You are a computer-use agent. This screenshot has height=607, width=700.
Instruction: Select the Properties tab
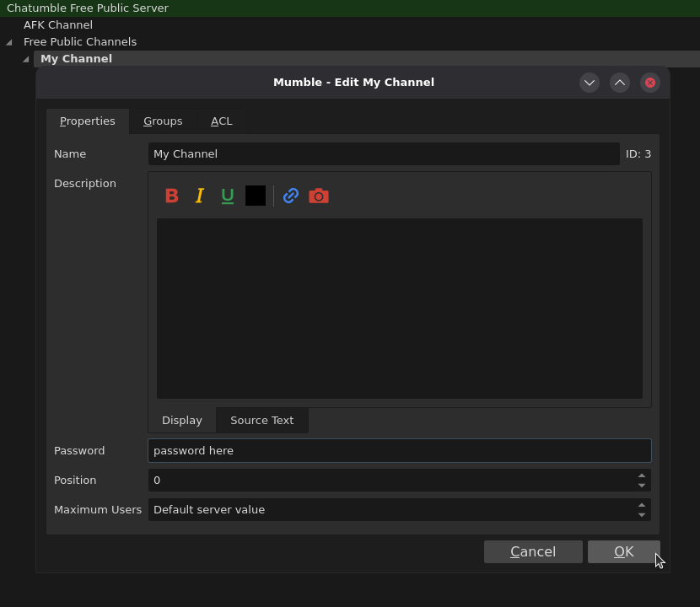88,121
